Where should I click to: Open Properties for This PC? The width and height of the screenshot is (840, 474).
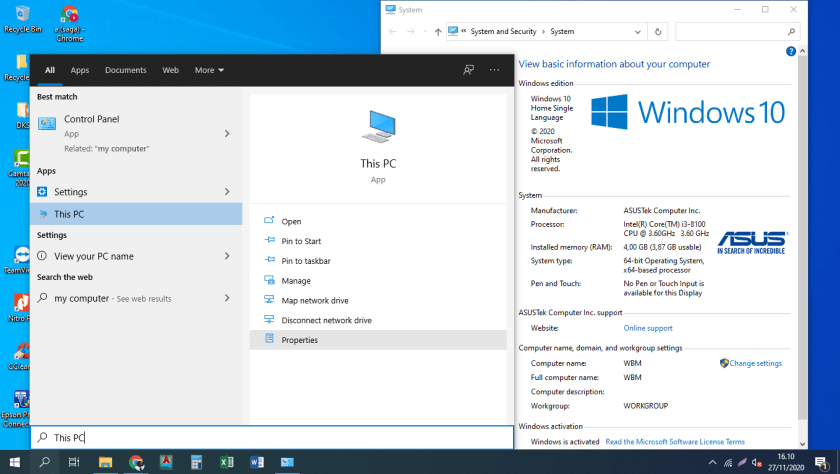click(378, 340)
